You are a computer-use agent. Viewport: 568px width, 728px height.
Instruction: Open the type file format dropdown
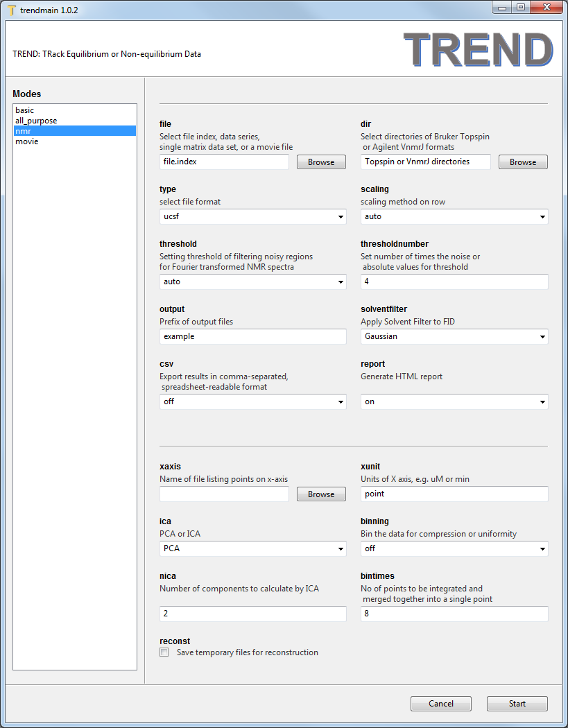(252, 217)
